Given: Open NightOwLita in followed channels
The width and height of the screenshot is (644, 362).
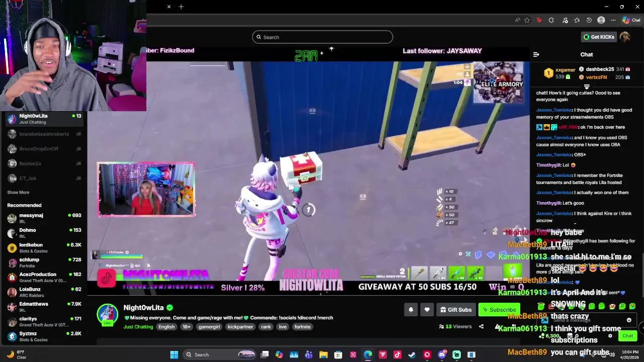Looking at the screenshot, I should (x=44, y=119).
